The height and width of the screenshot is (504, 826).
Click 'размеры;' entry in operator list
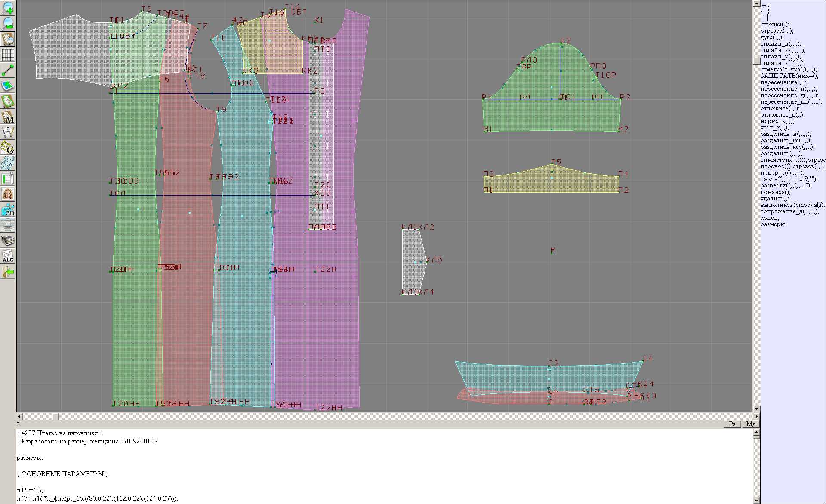tap(773, 224)
